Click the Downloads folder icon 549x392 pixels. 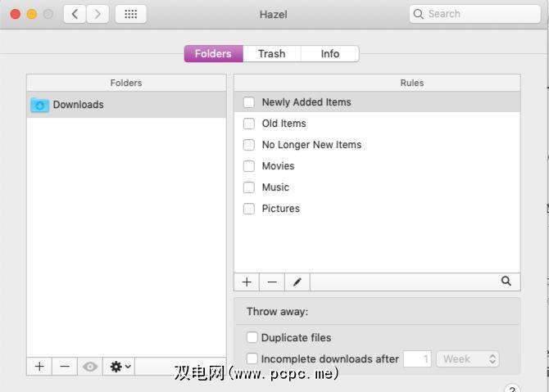[39, 105]
